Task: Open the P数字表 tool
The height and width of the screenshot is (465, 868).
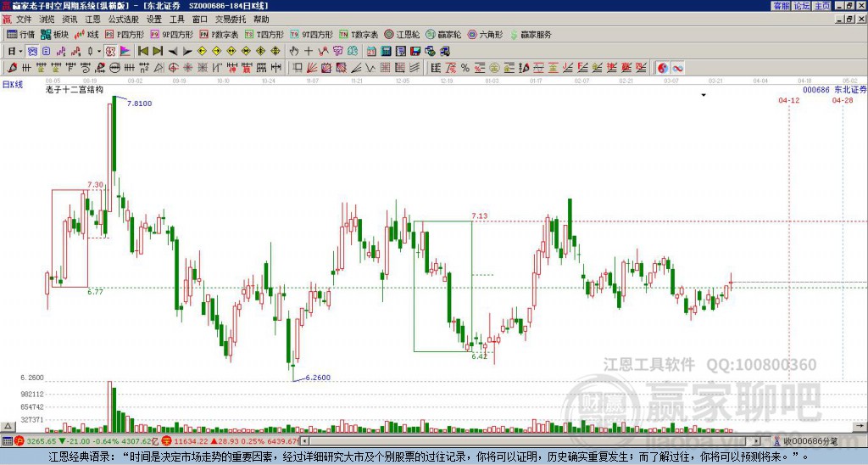Action: tap(219, 34)
